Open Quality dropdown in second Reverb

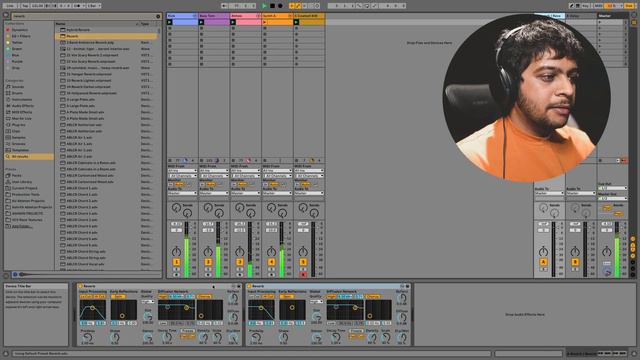317,302
